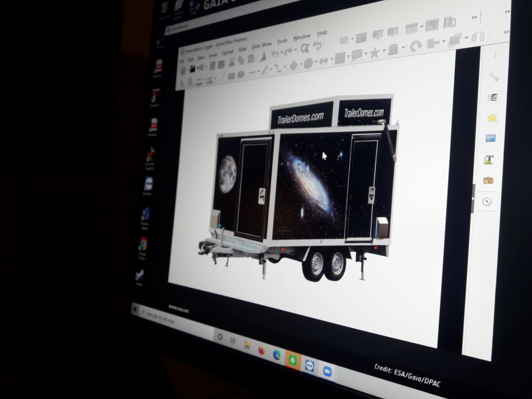Screen dimensions: 532x399
Task: Expand the Insert Table dropdown arrow
Action: pos(422,27)
